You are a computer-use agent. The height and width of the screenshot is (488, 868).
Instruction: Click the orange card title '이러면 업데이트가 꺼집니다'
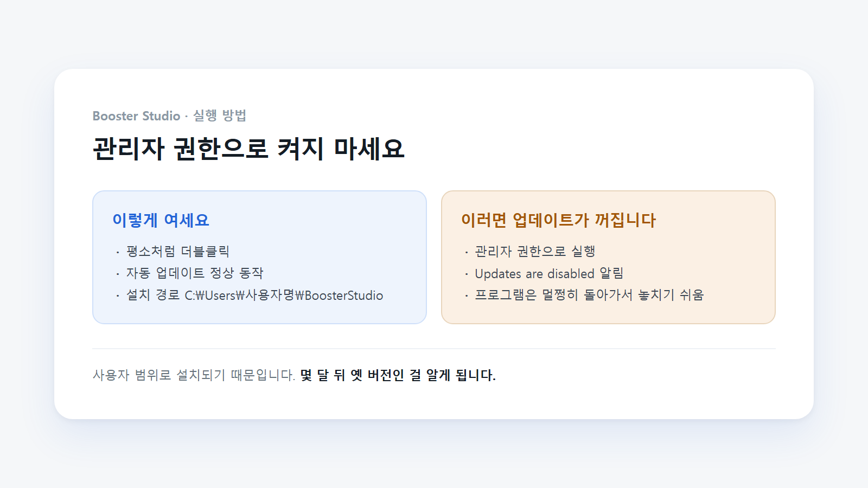(558, 220)
